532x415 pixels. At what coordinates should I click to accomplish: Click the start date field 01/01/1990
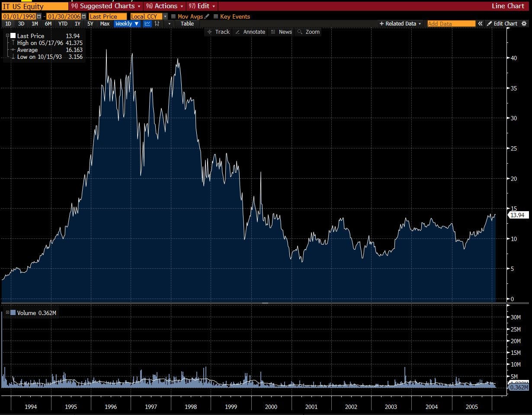coord(19,16)
